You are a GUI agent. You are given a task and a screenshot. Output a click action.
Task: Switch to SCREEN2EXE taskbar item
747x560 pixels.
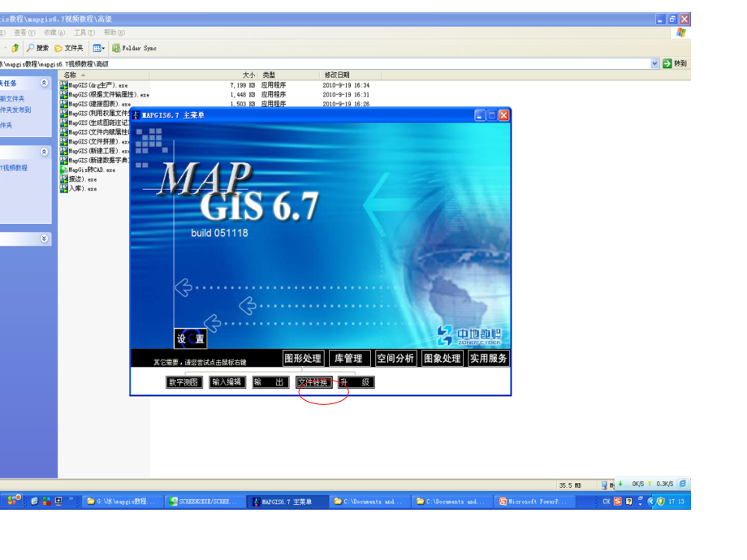205,502
